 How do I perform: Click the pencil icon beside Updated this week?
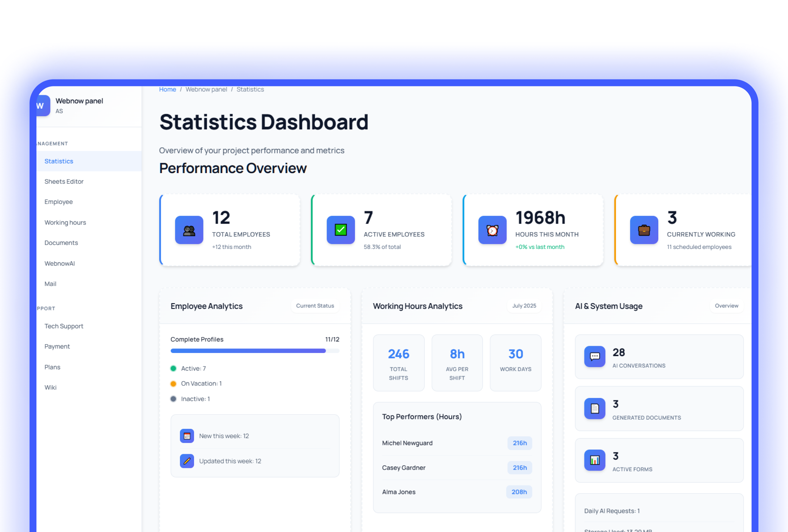(187, 461)
